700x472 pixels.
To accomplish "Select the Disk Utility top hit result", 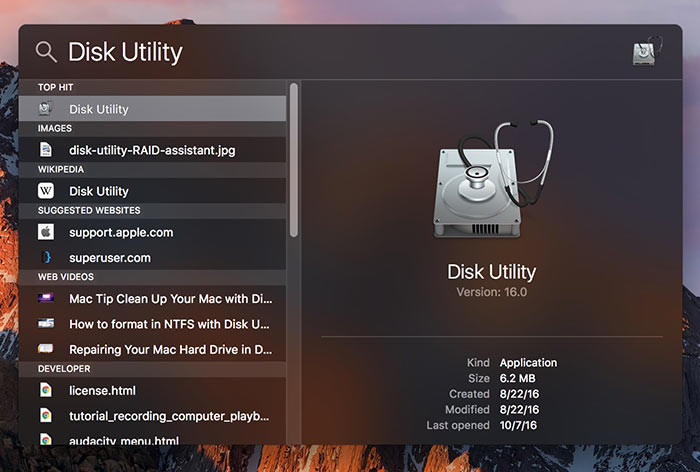I will 152,109.
